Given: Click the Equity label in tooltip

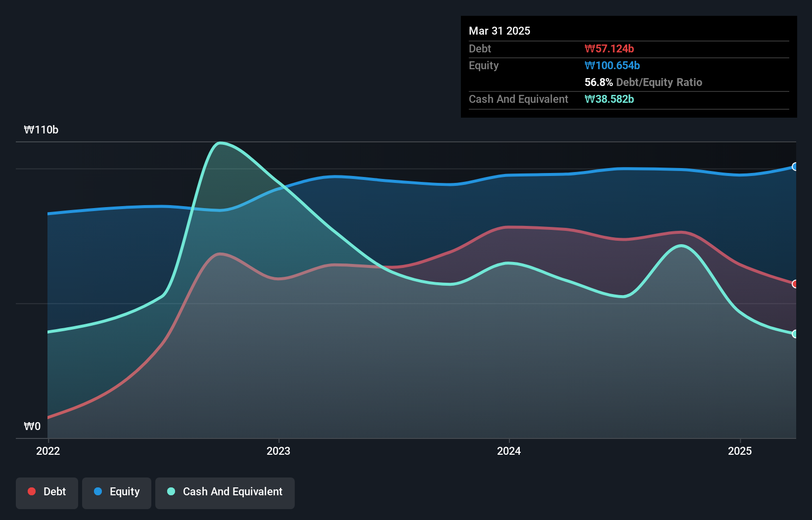Looking at the screenshot, I should point(484,65).
